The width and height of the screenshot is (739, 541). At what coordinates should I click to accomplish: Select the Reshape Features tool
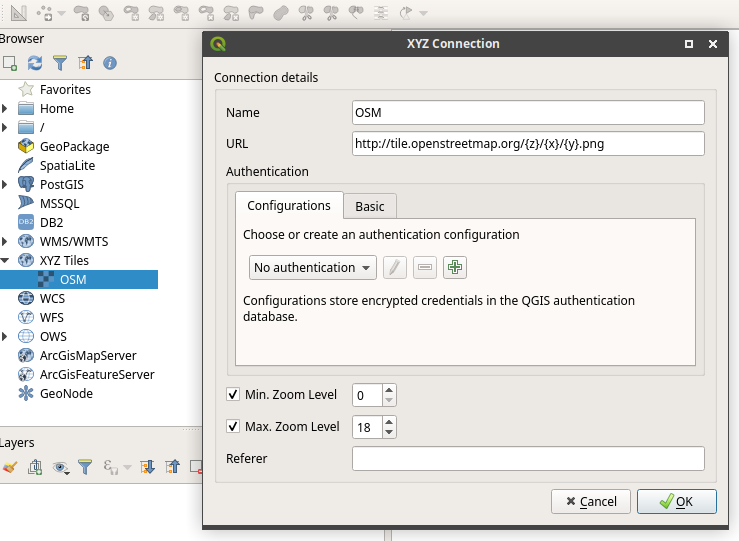(256, 13)
